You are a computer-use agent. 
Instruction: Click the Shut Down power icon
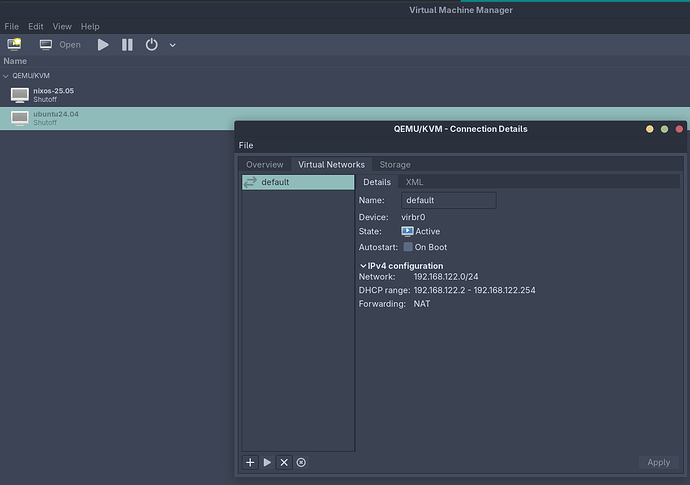click(x=152, y=44)
